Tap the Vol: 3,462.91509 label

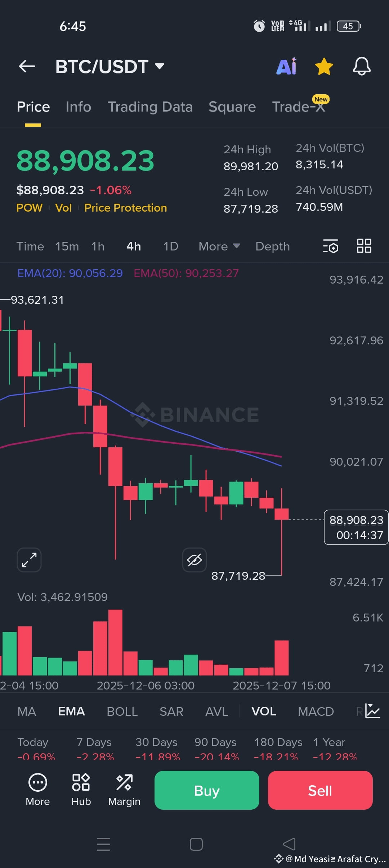click(x=62, y=597)
